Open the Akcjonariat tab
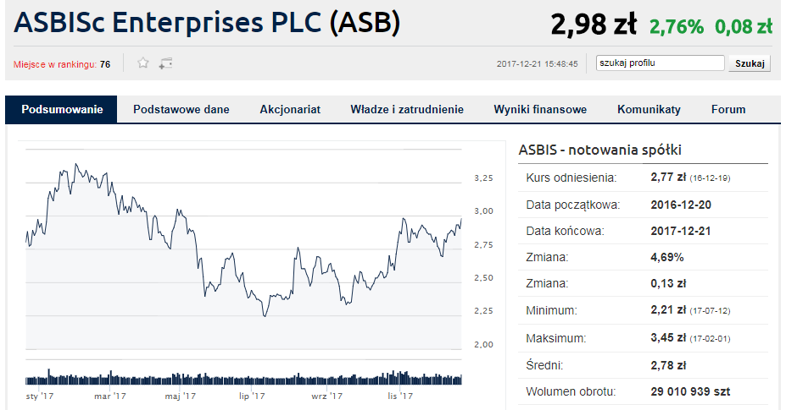786x410 pixels. point(290,109)
